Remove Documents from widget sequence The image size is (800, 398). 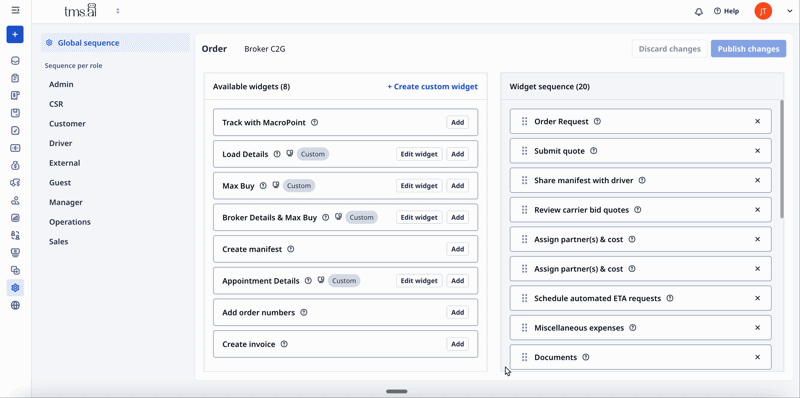click(757, 357)
